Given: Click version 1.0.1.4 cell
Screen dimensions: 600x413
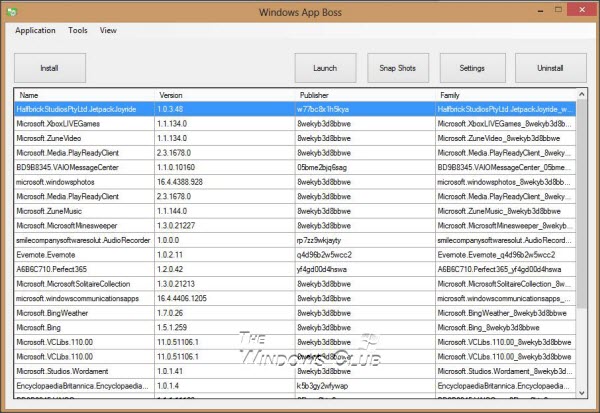Looking at the screenshot, I should [225, 385].
